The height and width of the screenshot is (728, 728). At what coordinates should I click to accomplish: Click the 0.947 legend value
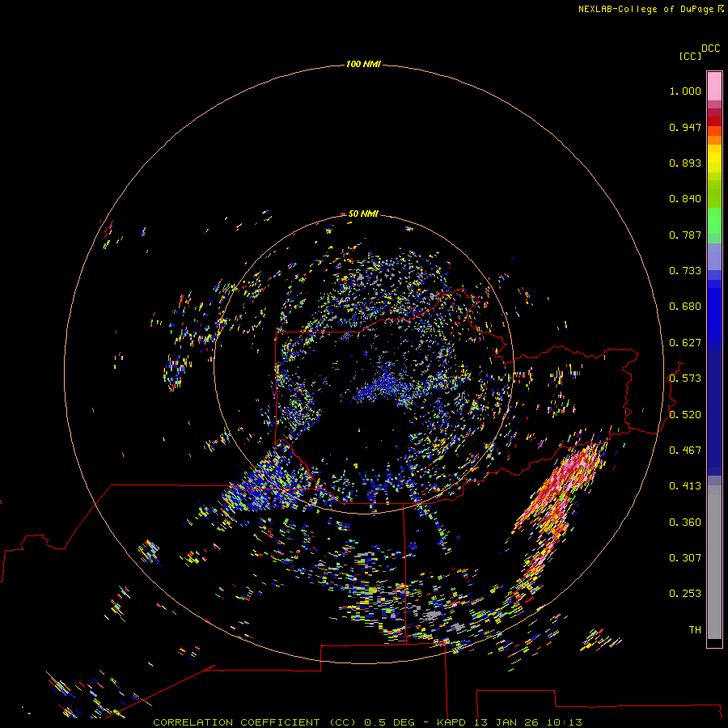point(685,127)
